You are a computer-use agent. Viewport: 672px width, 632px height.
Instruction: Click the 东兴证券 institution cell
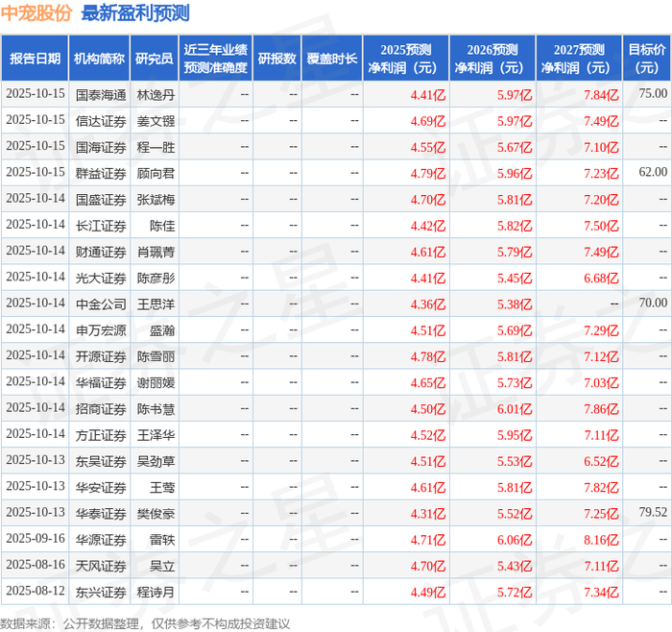101,592
